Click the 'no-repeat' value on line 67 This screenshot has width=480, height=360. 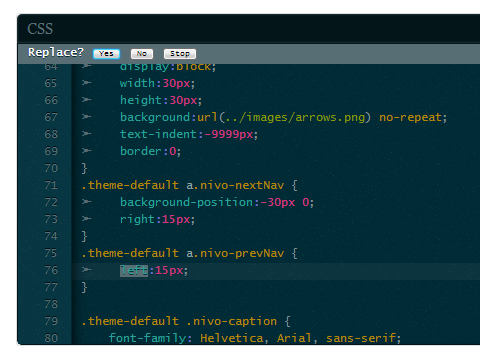410,117
